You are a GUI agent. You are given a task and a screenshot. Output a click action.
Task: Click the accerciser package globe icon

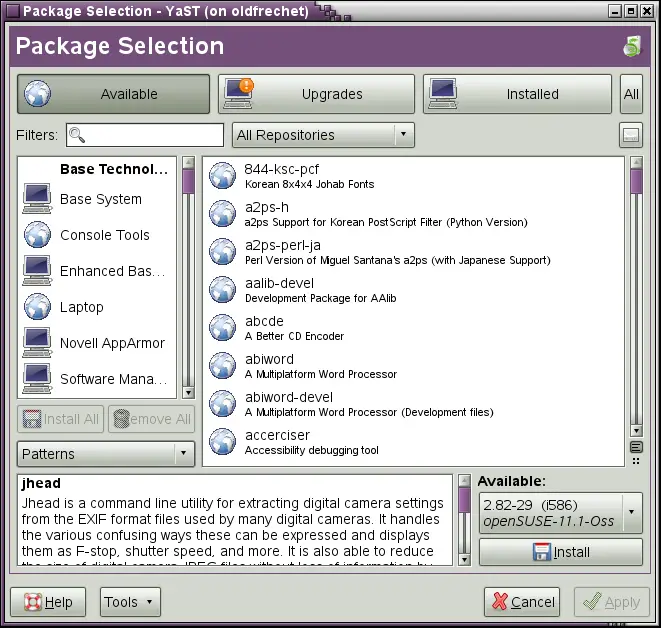click(x=221, y=442)
